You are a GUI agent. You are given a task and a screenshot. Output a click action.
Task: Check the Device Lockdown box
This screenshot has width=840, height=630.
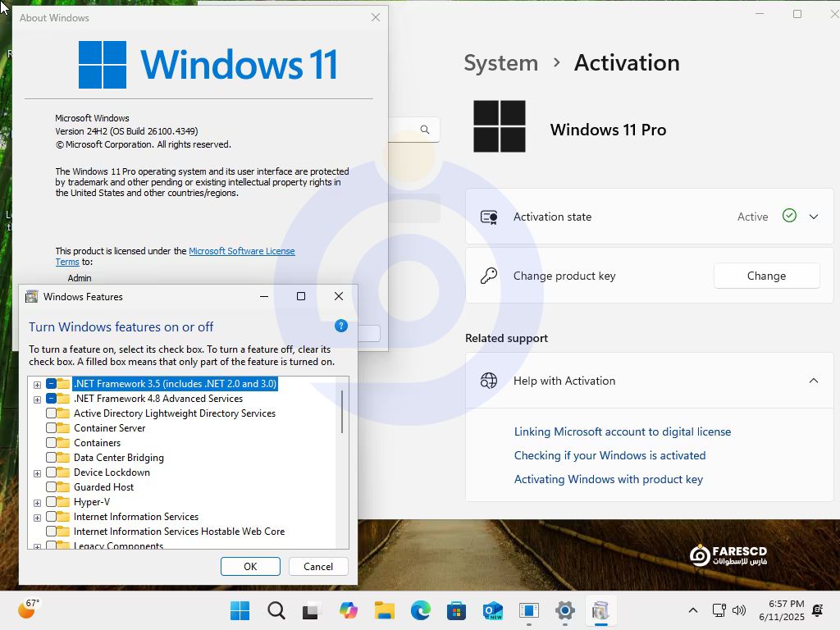tap(51, 472)
